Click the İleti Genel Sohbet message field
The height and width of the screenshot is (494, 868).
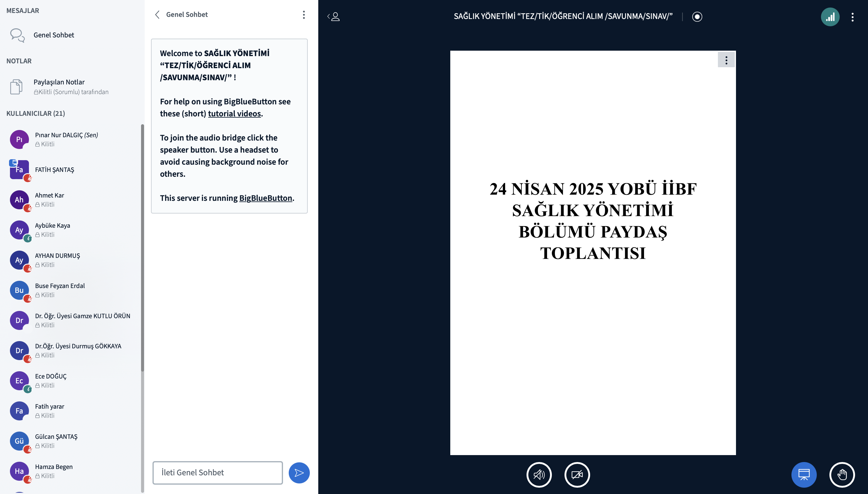pos(218,473)
